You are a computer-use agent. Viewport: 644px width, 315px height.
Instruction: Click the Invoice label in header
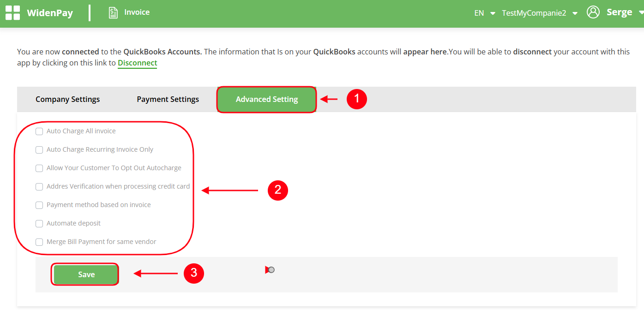[x=137, y=12]
